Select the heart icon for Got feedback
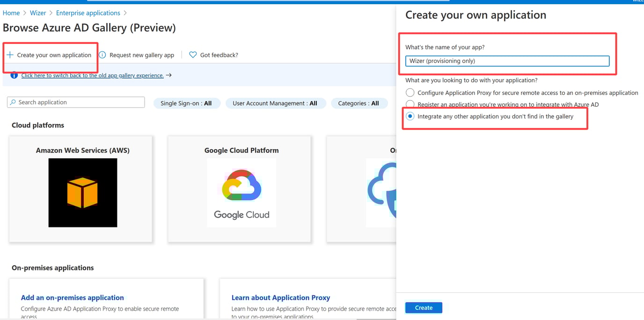 193,55
